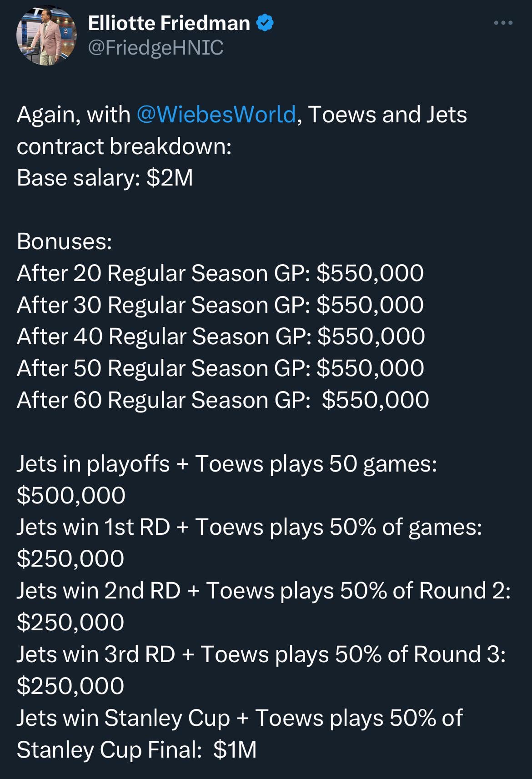532x779 pixels.
Task: Click the "Jets win 1st RD" line
Action: click(x=249, y=527)
